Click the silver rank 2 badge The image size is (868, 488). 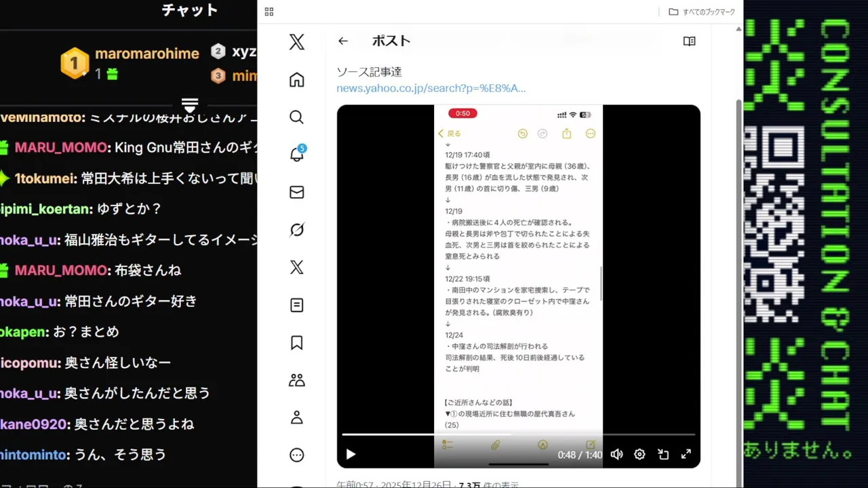tap(218, 52)
